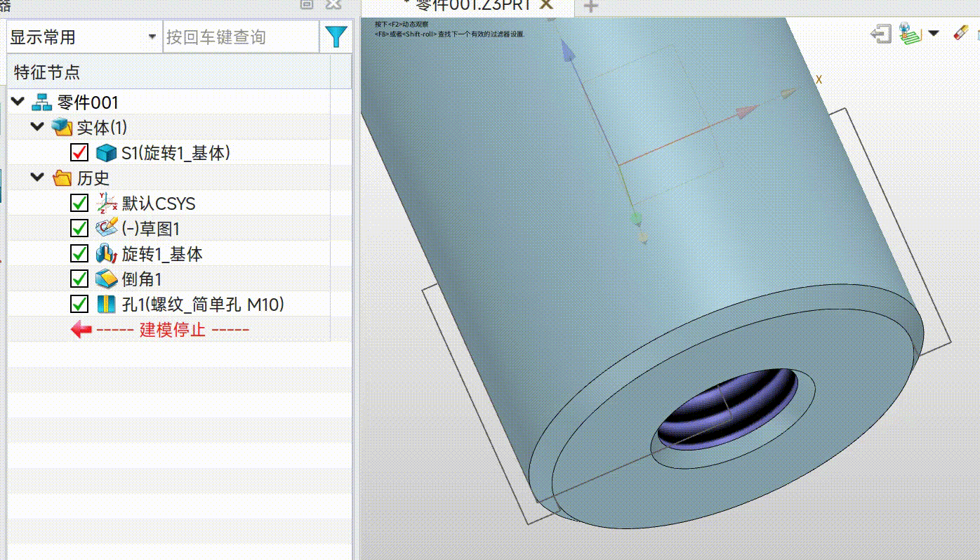The height and width of the screenshot is (560, 980).
Task: Select the 孔1(螺纹_简单孔 M10) label text
Action: tap(203, 305)
